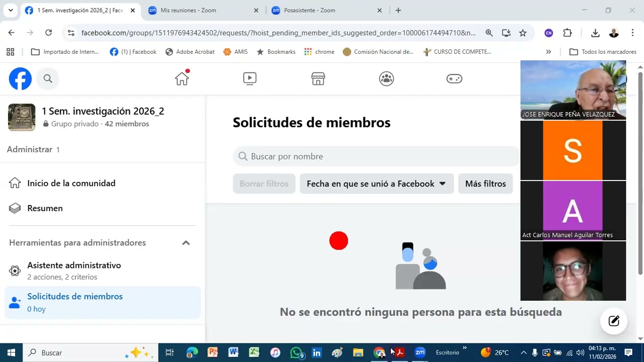Open a new browser tab

point(398,10)
